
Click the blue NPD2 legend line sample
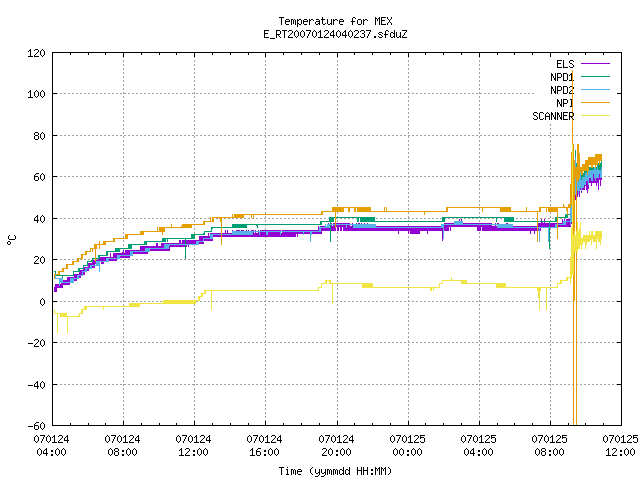[595, 89]
